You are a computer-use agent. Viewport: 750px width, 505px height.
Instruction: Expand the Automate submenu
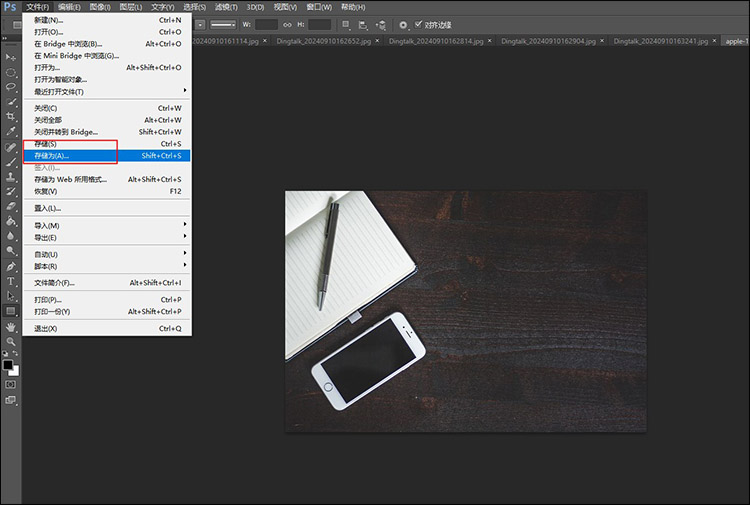coord(107,254)
